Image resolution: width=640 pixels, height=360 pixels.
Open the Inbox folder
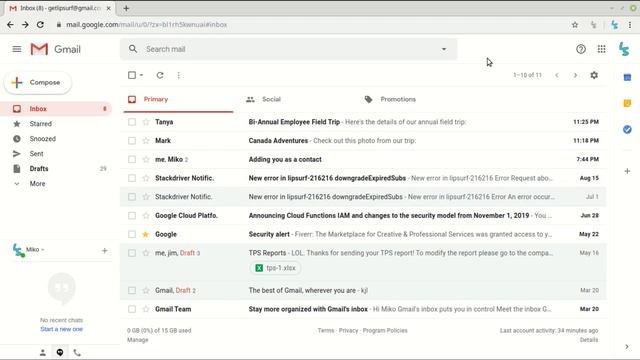point(56,109)
